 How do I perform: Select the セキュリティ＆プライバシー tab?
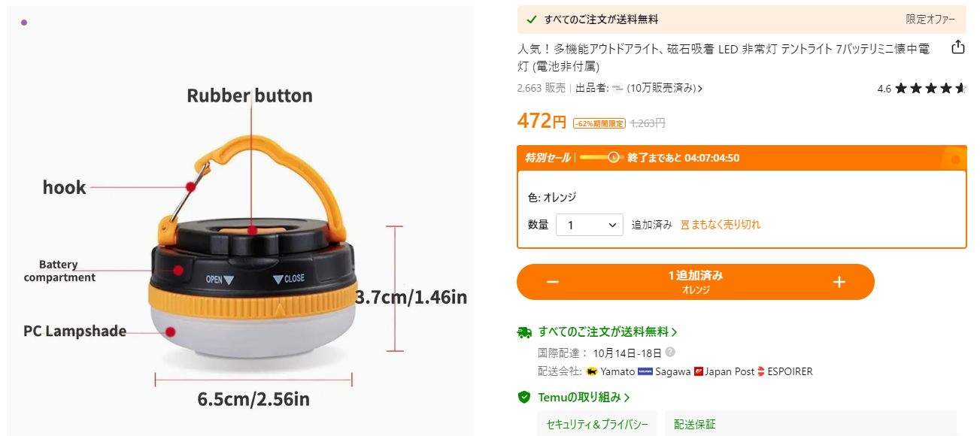click(x=597, y=424)
